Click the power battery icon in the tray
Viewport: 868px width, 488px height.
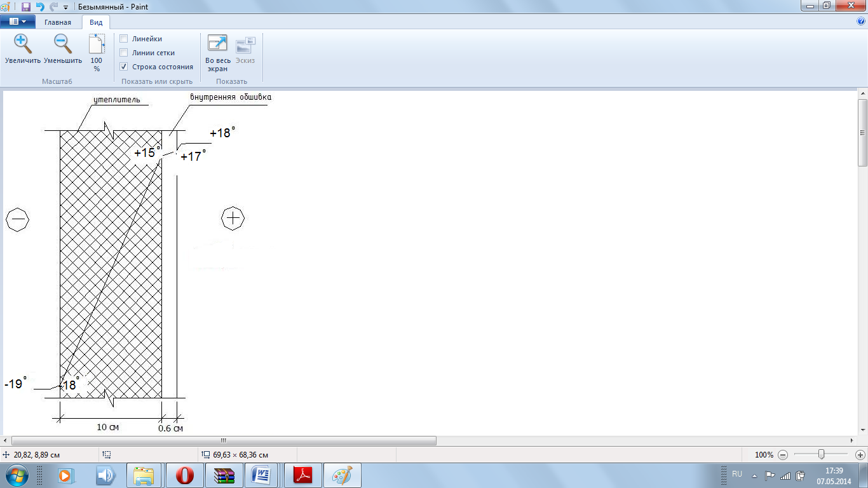801,475
